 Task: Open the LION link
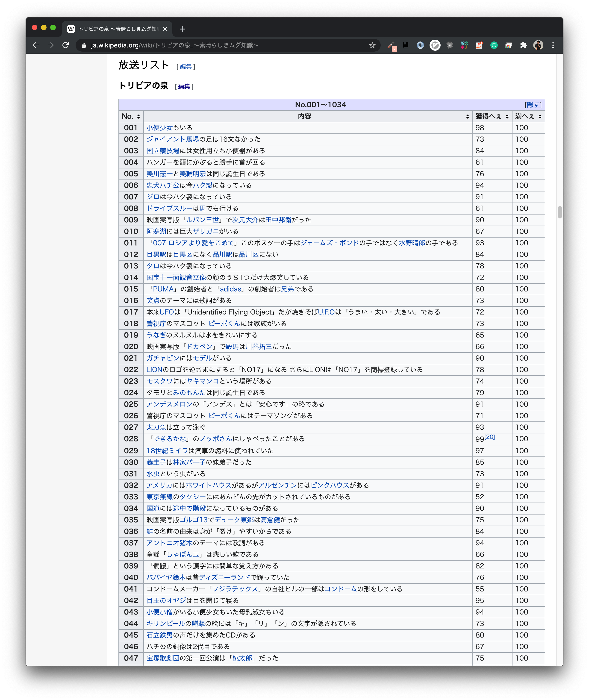[154, 370]
